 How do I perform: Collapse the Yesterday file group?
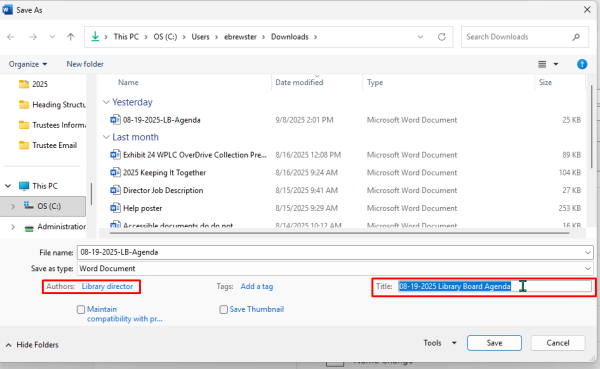106,102
